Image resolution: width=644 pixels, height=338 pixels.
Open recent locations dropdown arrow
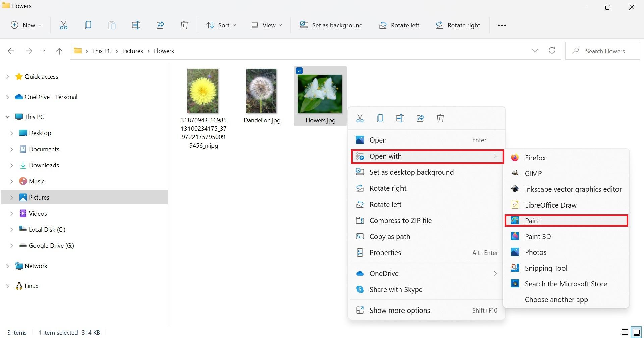(x=44, y=51)
